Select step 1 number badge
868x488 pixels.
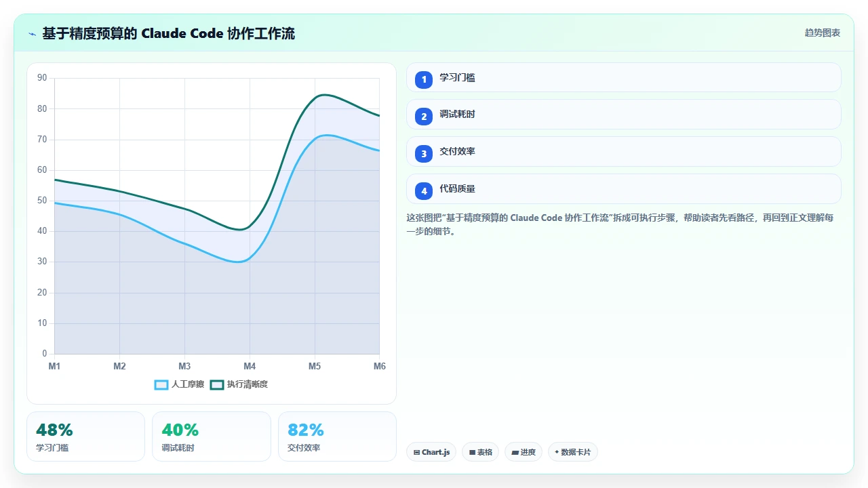pos(424,79)
